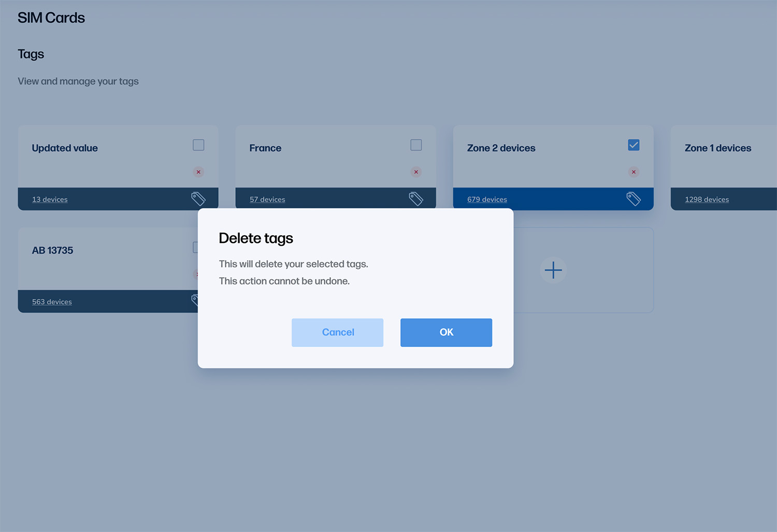The image size is (777, 532).
Task: Open the 1298 devices link
Action: click(707, 199)
